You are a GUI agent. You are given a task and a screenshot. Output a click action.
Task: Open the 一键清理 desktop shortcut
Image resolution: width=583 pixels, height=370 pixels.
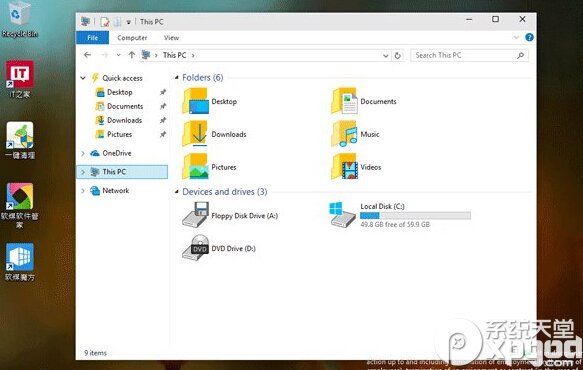tap(20, 141)
